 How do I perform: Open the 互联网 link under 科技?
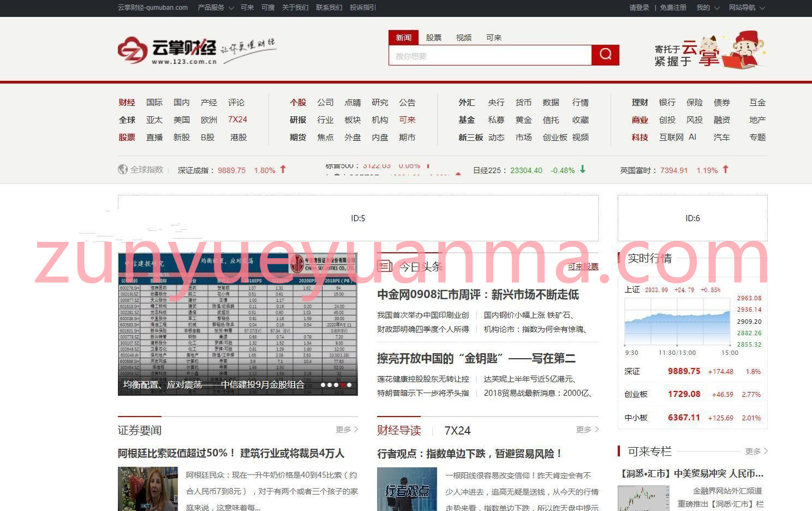coord(671,138)
